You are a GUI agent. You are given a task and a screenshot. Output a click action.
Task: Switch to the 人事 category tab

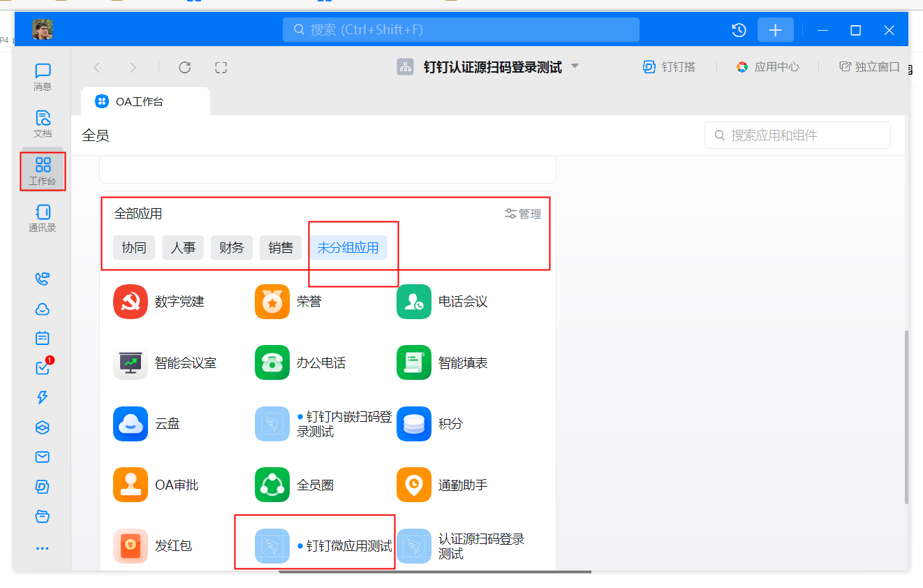183,247
